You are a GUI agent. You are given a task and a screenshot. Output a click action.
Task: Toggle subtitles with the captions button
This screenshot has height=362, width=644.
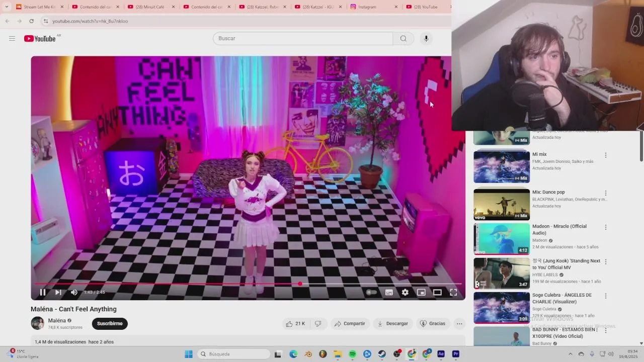point(389,292)
